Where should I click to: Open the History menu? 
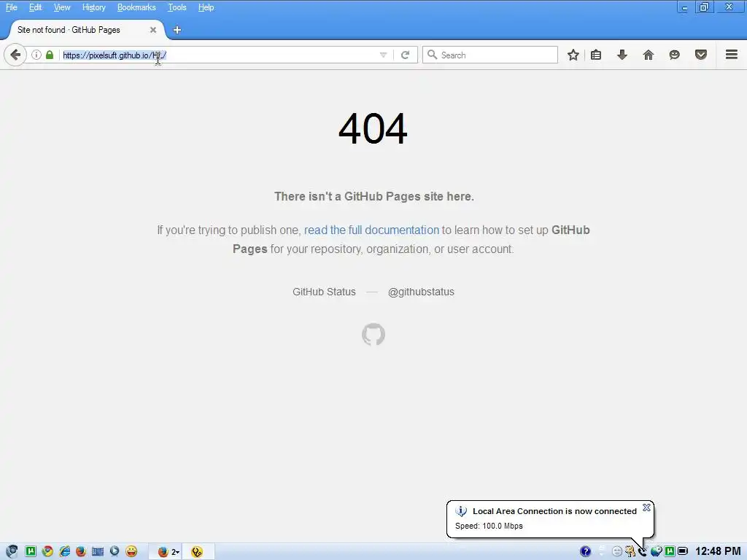tap(93, 7)
